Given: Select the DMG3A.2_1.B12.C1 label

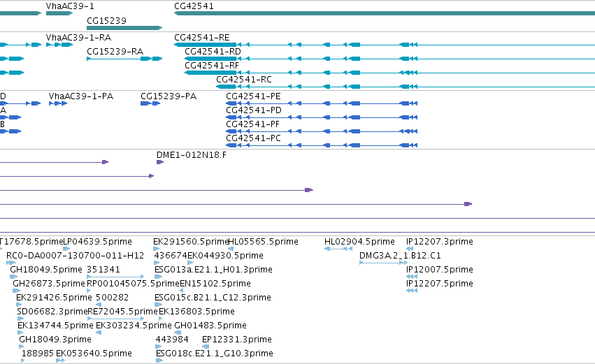Looking at the screenshot, I should click(x=400, y=256).
